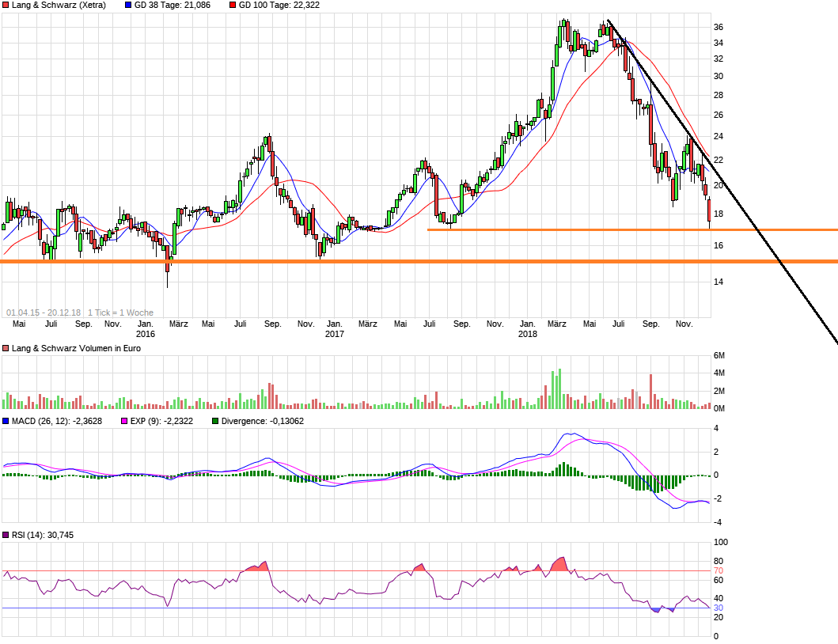Select the 'Lang & Schwarz (Xetra)' legend label
The width and height of the screenshot is (838, 644).
(x=59, y=6)
